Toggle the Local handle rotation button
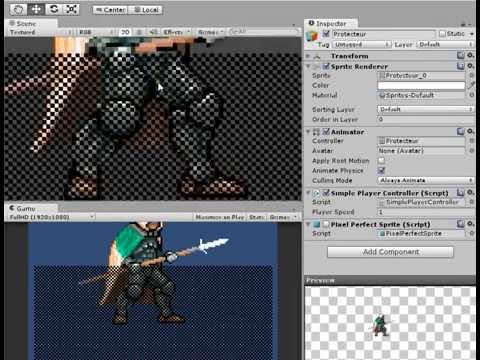The image size is (480, 360). (146, 10)
